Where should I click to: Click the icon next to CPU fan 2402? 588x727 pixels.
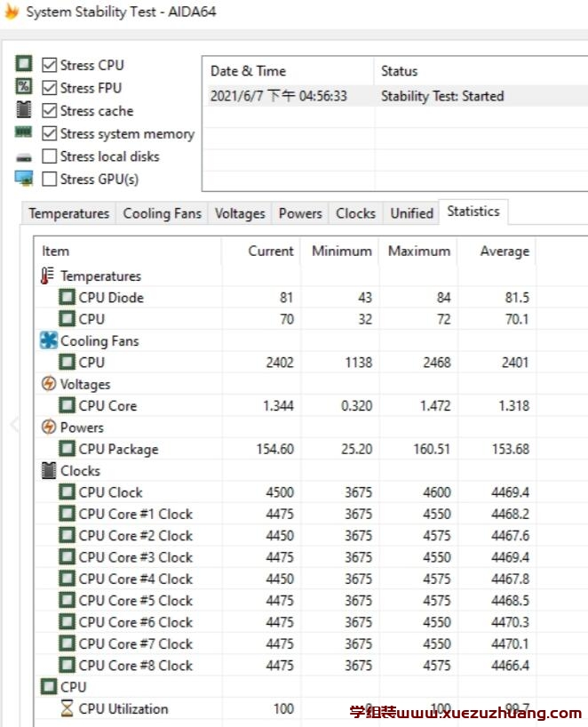pos(67,362)
